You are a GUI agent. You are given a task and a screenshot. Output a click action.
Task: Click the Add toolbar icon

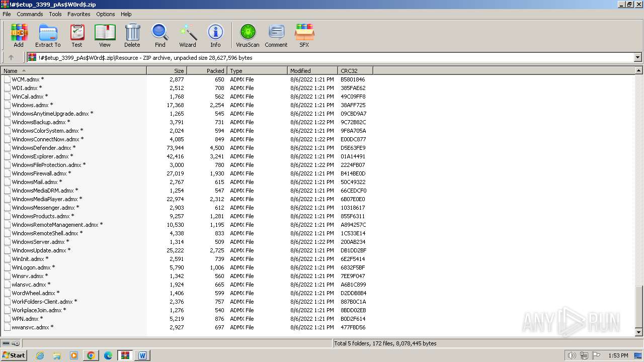click(19, 35)
